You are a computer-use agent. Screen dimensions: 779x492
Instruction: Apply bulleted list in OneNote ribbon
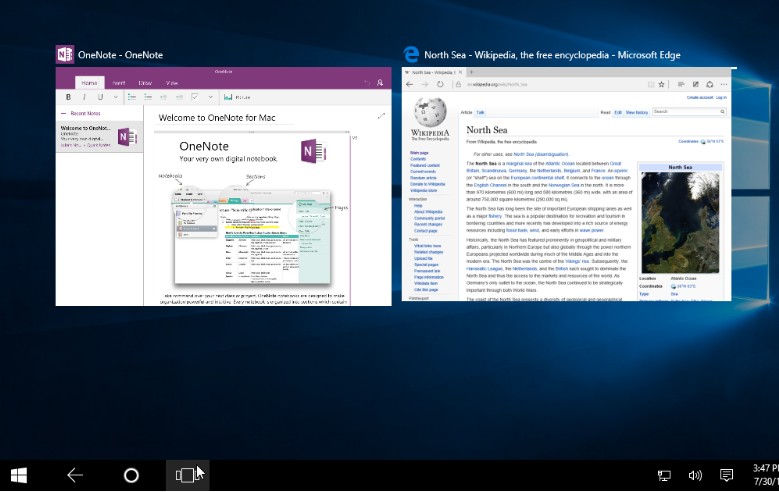point(132,97)
